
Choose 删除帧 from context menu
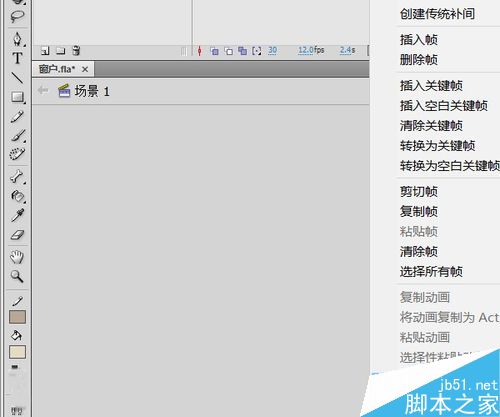419,60
